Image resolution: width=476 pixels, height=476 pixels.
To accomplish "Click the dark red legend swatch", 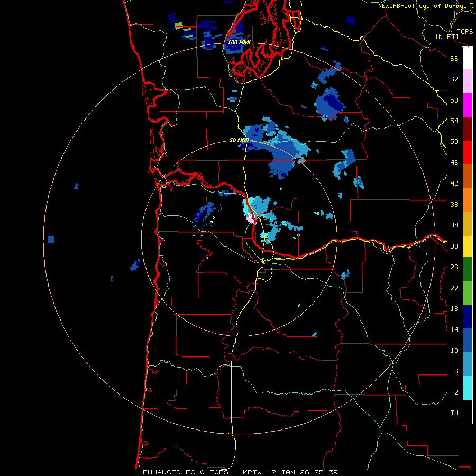I will [467, 129].
